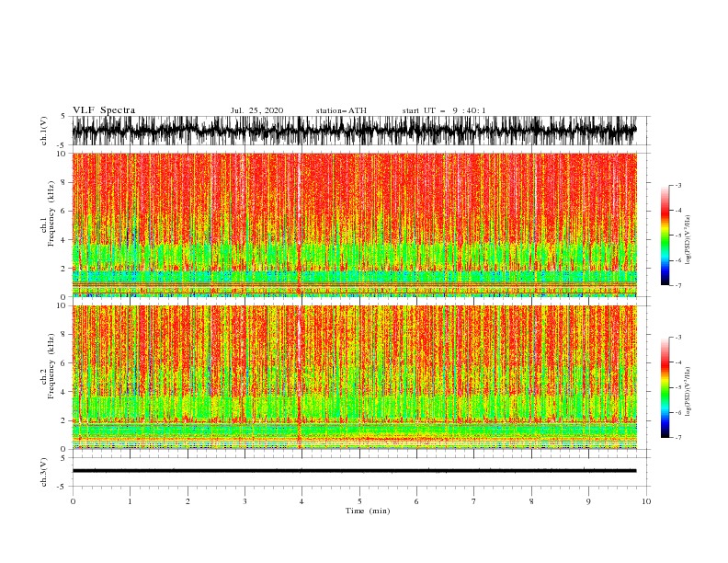Click the ch.2 spectrogram color bar
Viewport: 728px width, 563px height.
coord(665,387)
